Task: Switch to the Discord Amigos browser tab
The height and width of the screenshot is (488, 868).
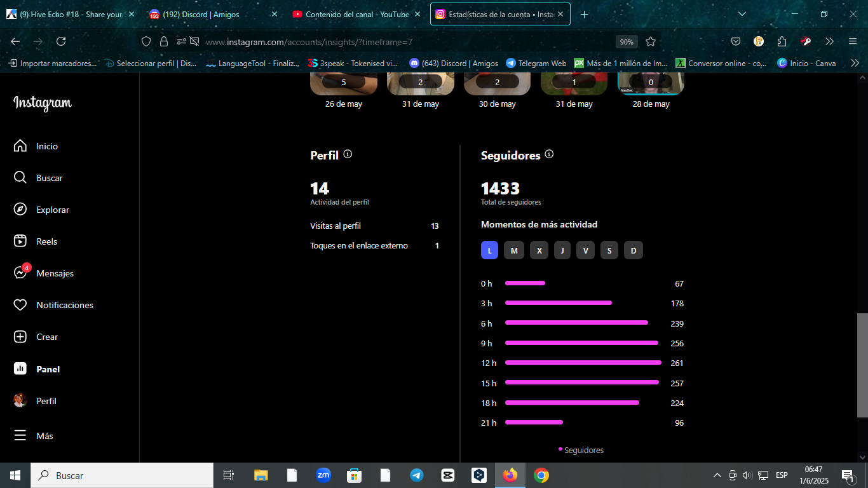Action: pos(213,14)
